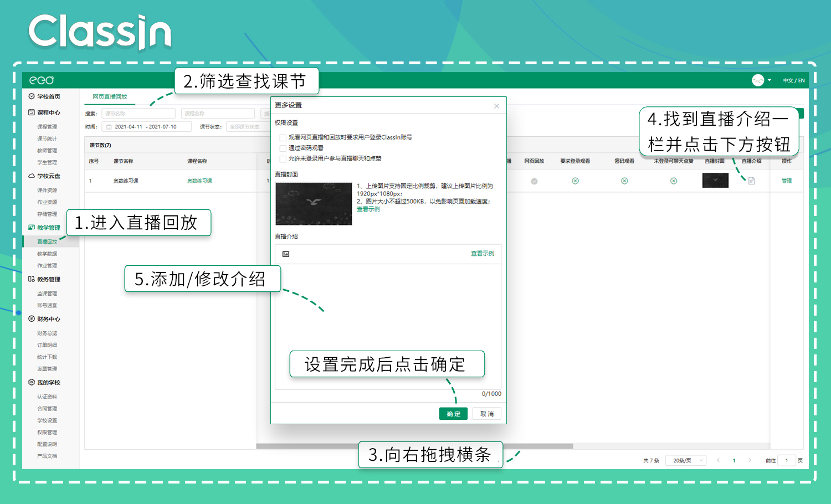Image resolution: width=831 pixels, height=504 pixels.
Task: Open 权限管理 in the sidebar
Action: tap(47, 433)
